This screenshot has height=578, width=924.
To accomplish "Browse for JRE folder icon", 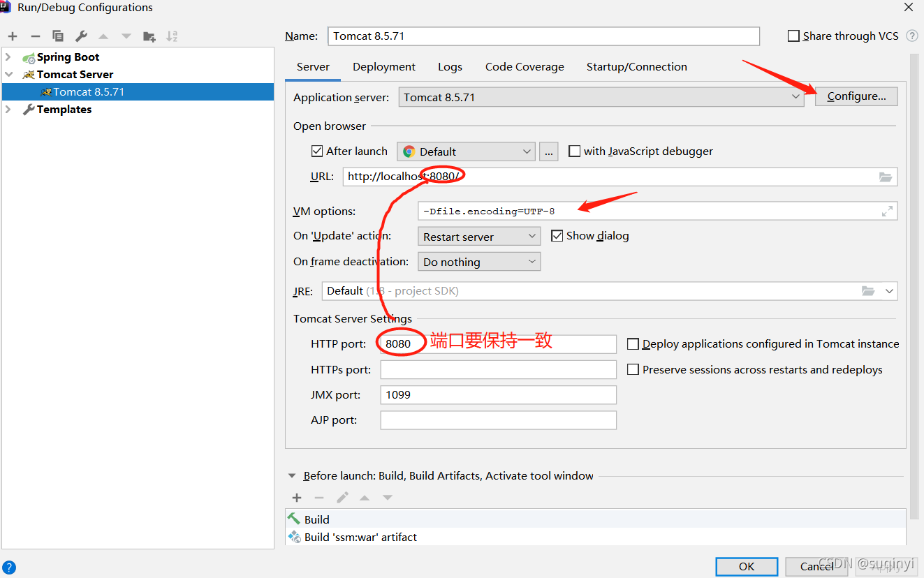I will tap(868, 290).
